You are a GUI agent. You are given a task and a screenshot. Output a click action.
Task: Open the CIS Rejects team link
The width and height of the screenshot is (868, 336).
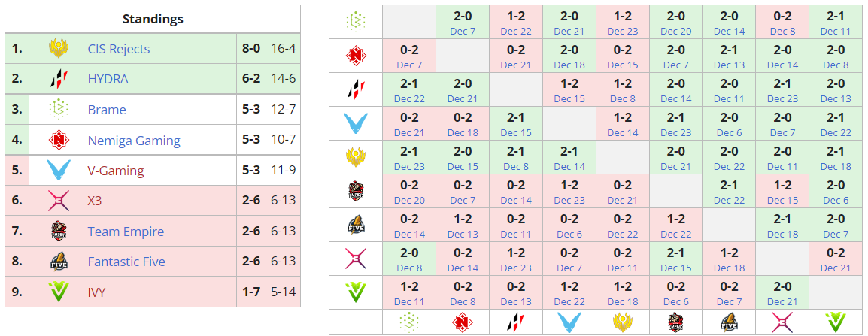(119, 49)
